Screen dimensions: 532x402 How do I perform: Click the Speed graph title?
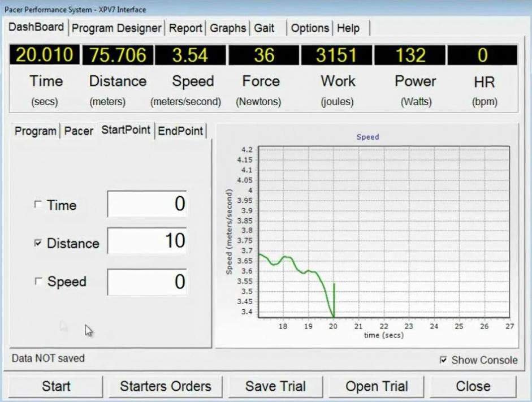pos(368,137)
